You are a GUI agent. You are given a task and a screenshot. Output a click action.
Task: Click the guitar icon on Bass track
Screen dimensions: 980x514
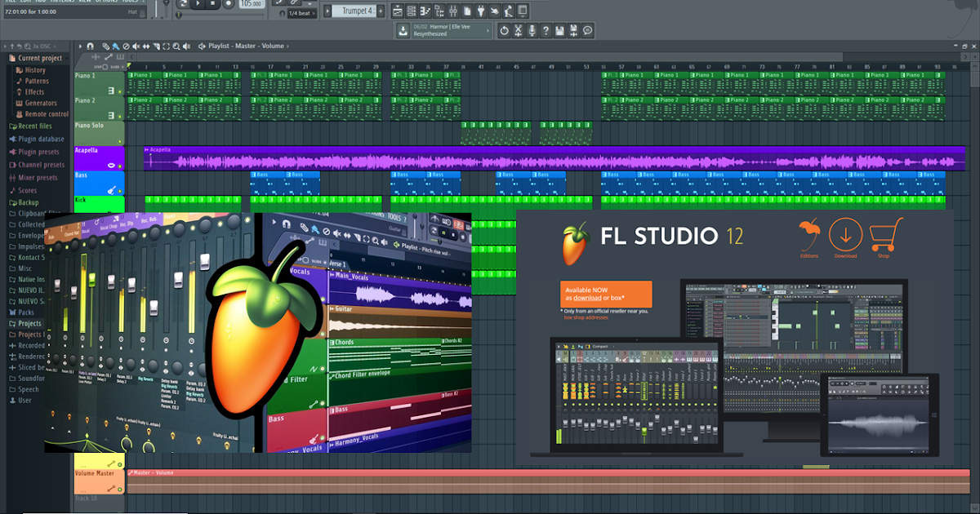point(111,190)
